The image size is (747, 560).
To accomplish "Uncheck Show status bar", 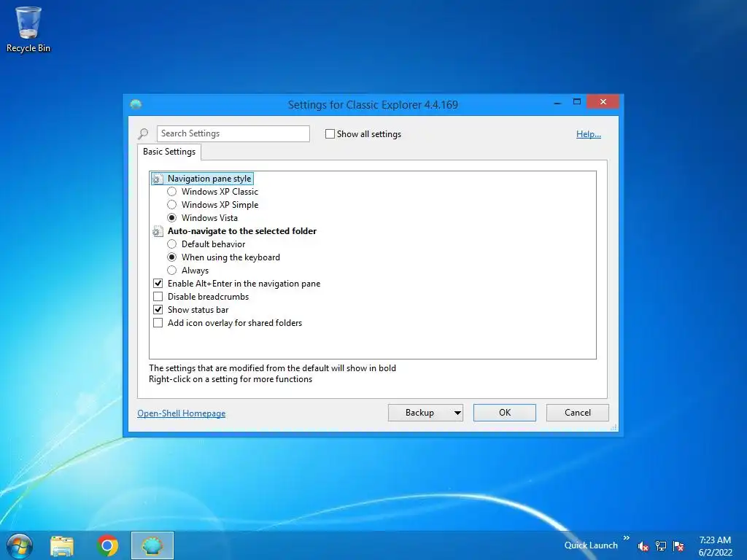I will point(158,309).
